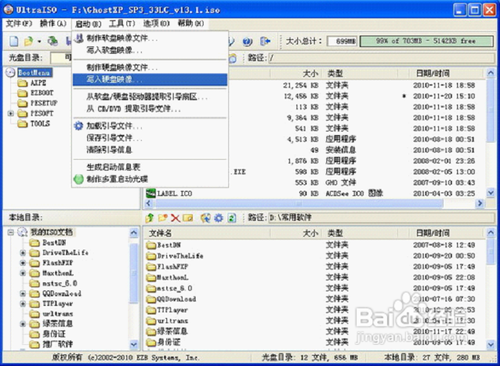The image size is (500, 366).
Task: Expand the TTPlayer tree node
Action: 23,304
